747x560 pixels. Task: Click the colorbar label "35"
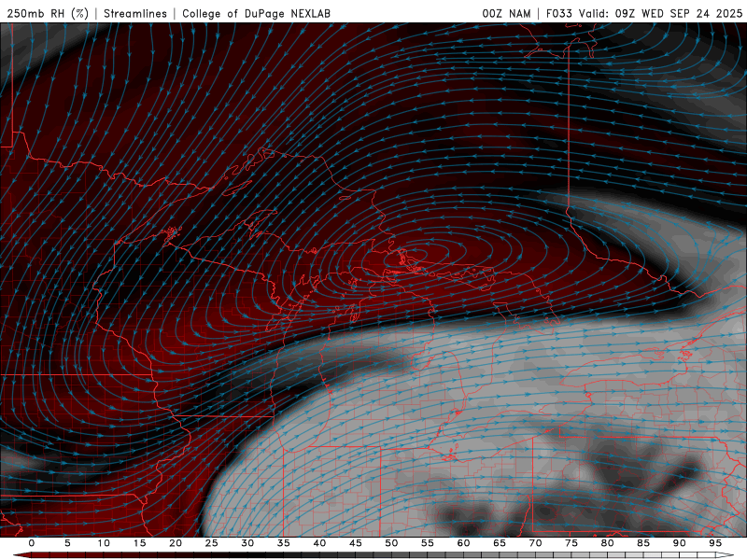(x=284, y=543)
